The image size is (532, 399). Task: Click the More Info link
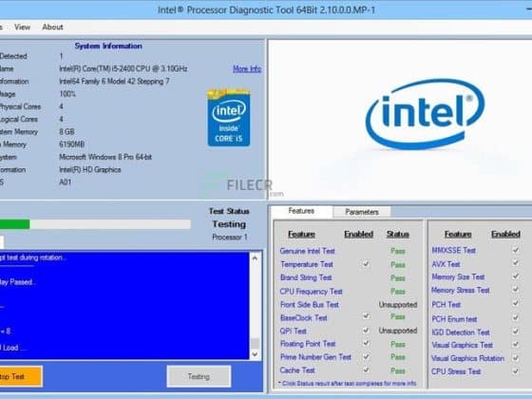pos(247,68)
